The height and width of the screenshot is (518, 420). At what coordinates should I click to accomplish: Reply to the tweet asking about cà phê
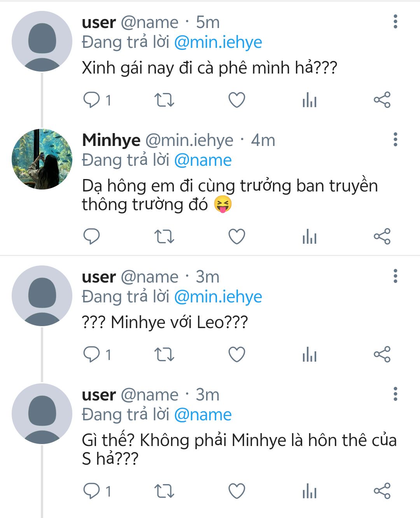pyautogui.click(x=92, y=100)
